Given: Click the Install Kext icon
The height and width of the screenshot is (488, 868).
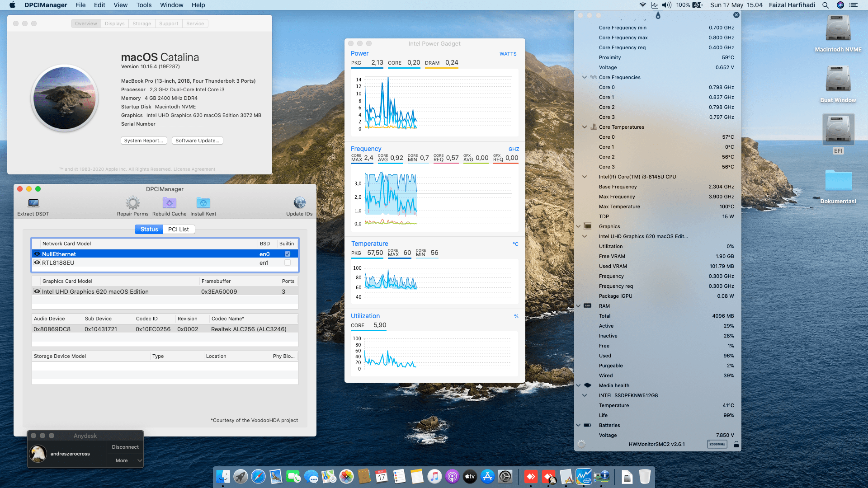Looking at the screenshot, I should click(203, 203).
